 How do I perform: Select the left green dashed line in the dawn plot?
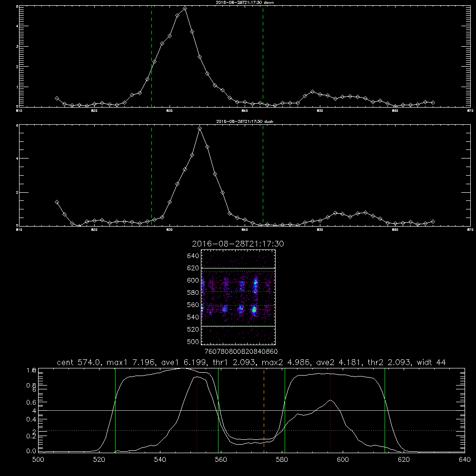coord(151,57)
